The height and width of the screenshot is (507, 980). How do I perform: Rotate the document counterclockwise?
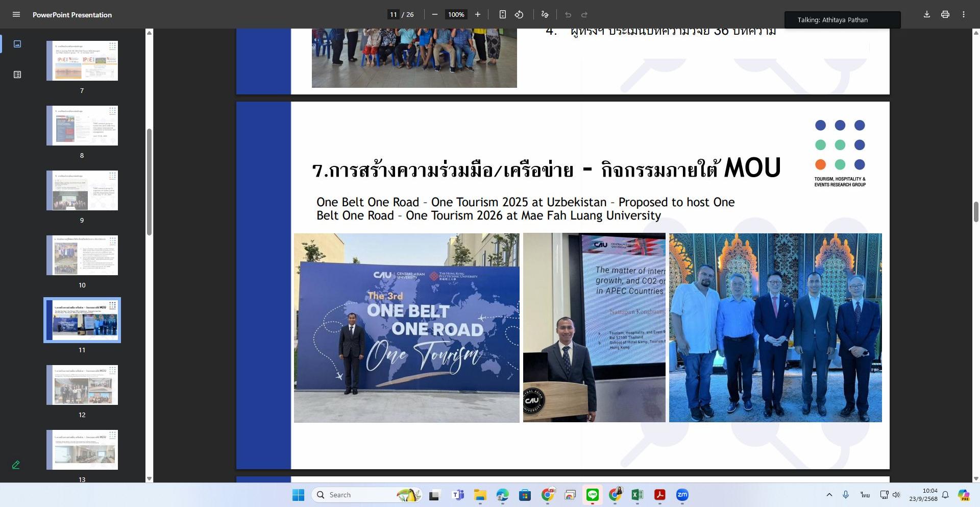pos(519,14)
